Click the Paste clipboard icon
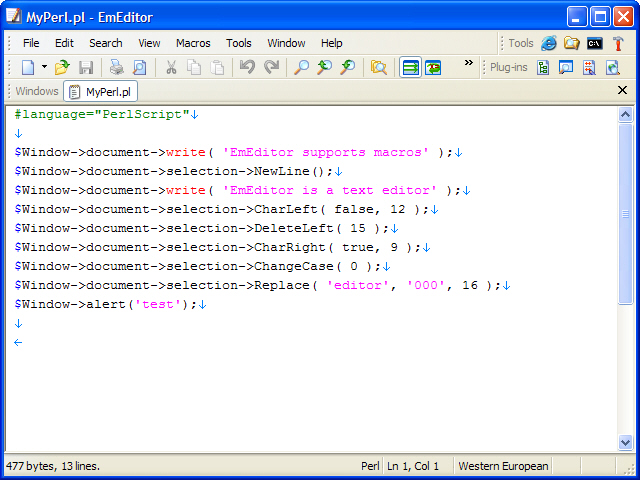The height and width of the screenshot is (480, 640). point(217,67)
